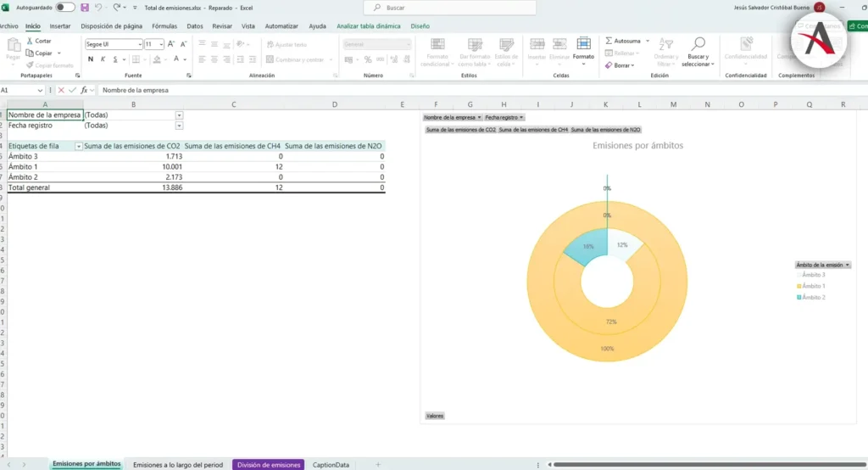Image resolution: width=868 pixels, height=470 pixels.
Task: Click the Autosuma sigma icon
Action: 609,41
